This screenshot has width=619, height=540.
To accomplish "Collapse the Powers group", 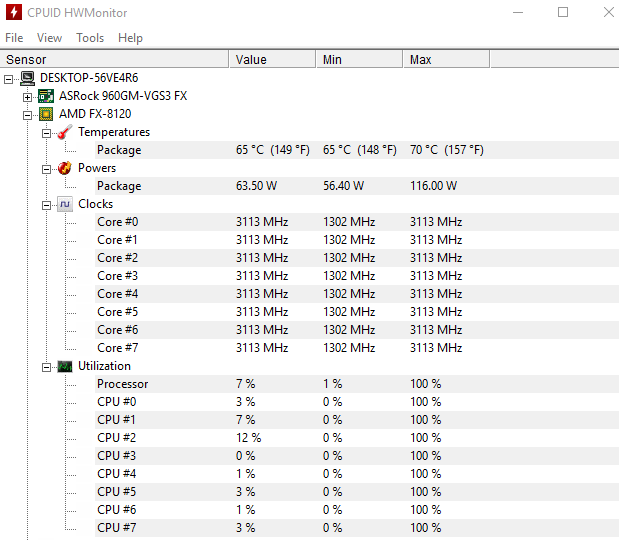I will 46,169.
